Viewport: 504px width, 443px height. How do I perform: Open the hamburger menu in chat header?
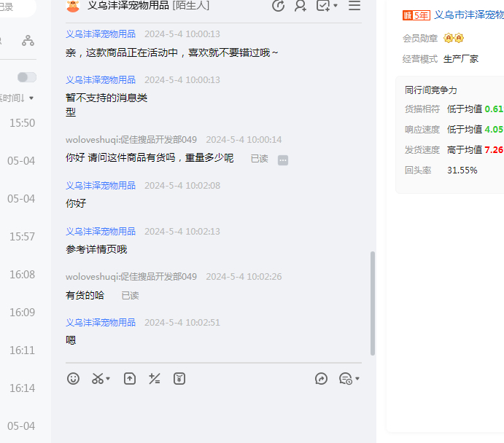pos(354,5)
